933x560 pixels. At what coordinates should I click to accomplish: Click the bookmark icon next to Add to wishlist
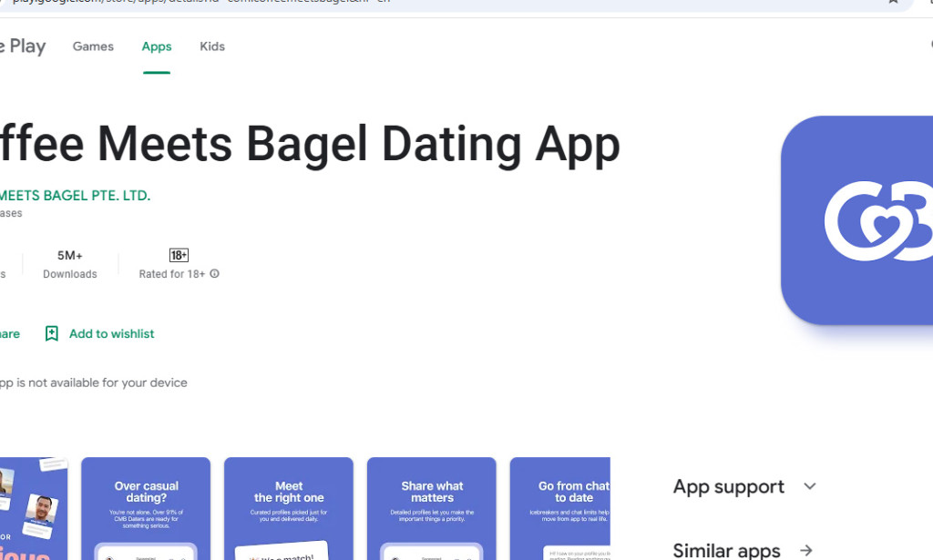tap(51, 333)
